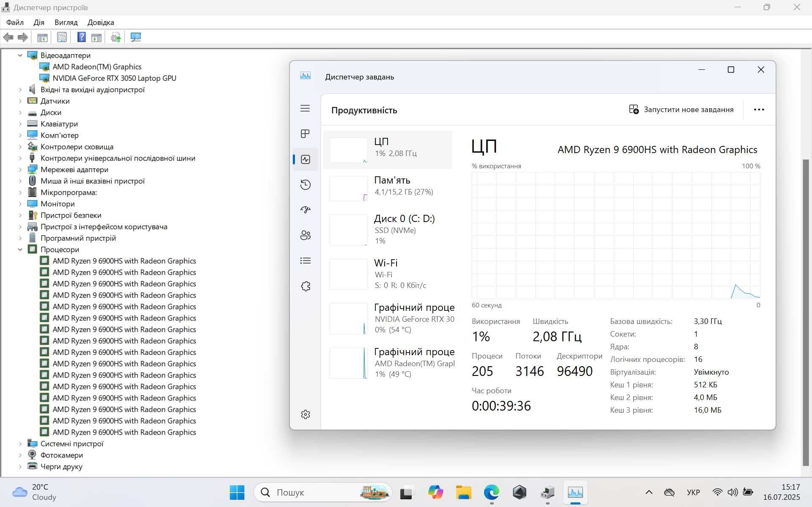Expand the Диски tree node
This screenshot has height=507, width=812.
tap(20, 112)
